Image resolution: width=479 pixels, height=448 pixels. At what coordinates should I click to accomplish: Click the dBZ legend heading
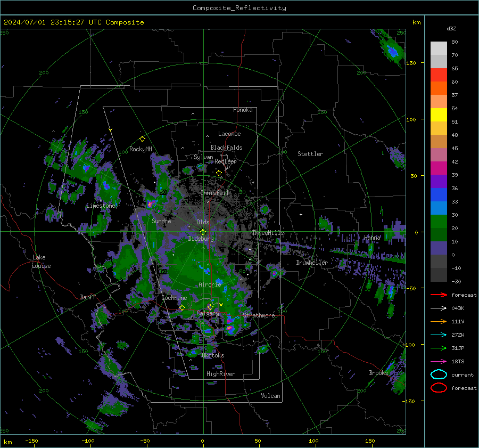[451, 28]
